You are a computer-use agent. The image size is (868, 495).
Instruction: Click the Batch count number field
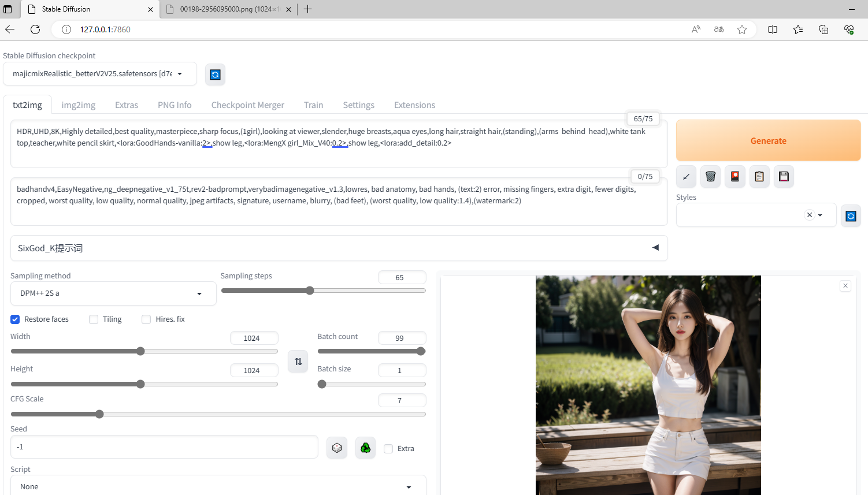tap(402, 338)
